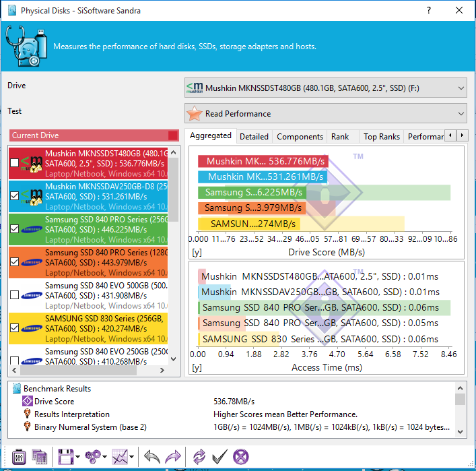This screenshot has height=471, width=476.
Task: Click the Results Interpretation pin icon
Action: point(27,414)
